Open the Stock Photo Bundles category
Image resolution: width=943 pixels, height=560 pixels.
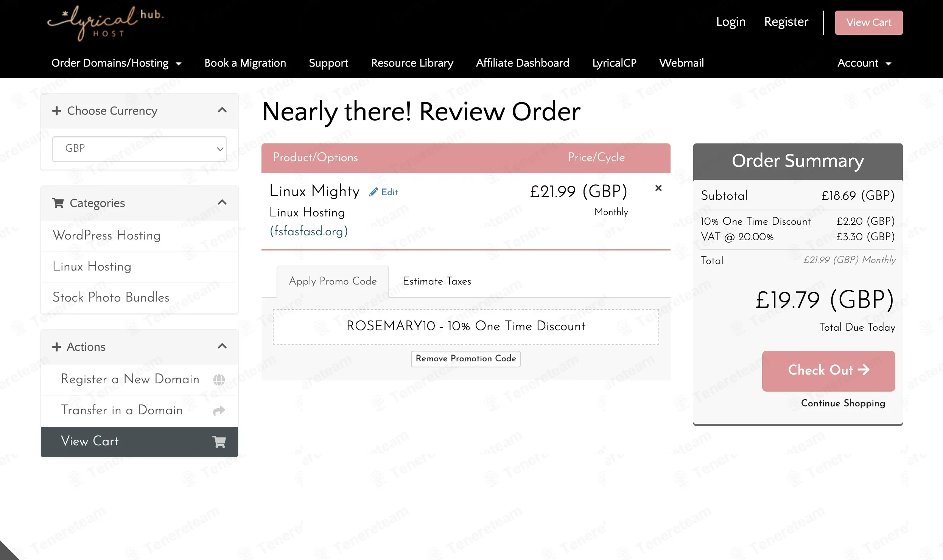pyautogui.click(x=139, y=297)
